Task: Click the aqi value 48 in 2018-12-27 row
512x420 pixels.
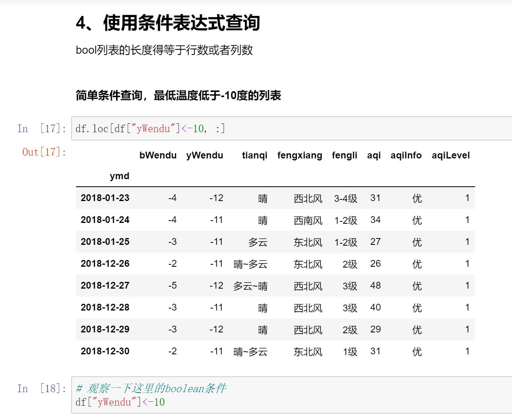Action: pos(376,285)
